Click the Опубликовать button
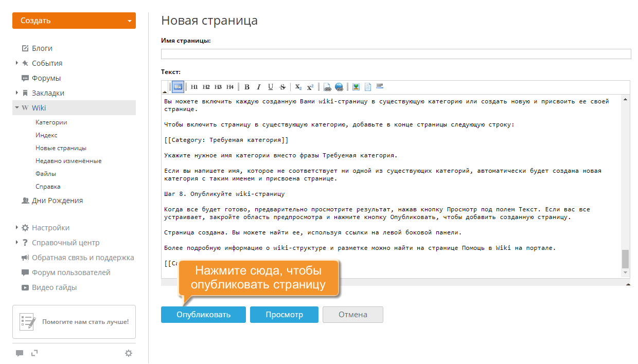Viewport: 638px width, 364px height. click(x=203, y=315)
